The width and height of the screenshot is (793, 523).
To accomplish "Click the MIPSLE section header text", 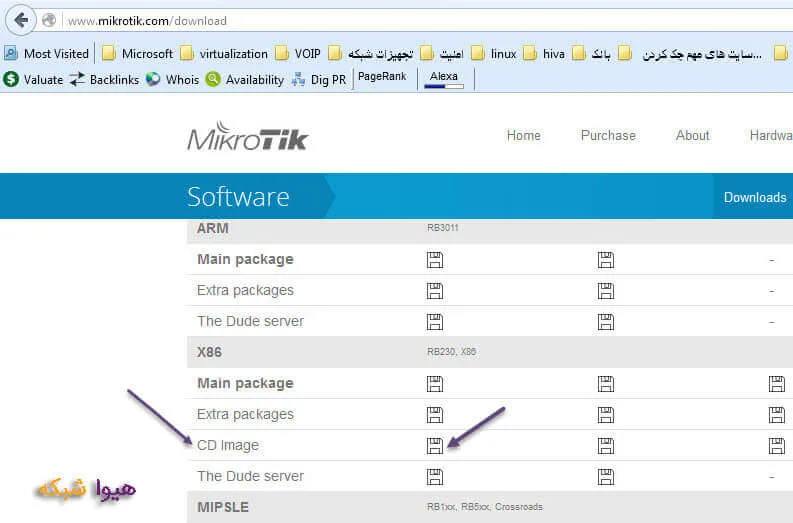I will coord(223,507).
